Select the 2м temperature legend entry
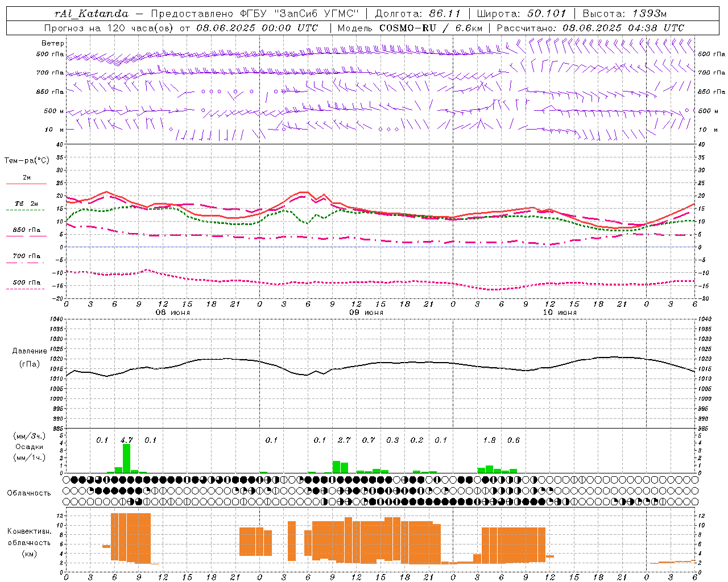Image resolution: width=728 pixels, height=582 pixels. (27, 177)
